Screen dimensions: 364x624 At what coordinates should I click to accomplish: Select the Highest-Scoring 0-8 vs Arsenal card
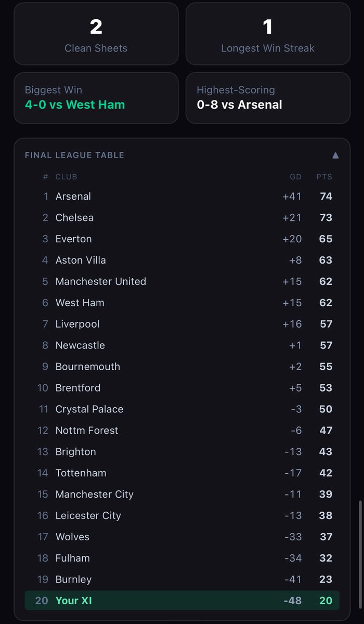click(268, 98)
